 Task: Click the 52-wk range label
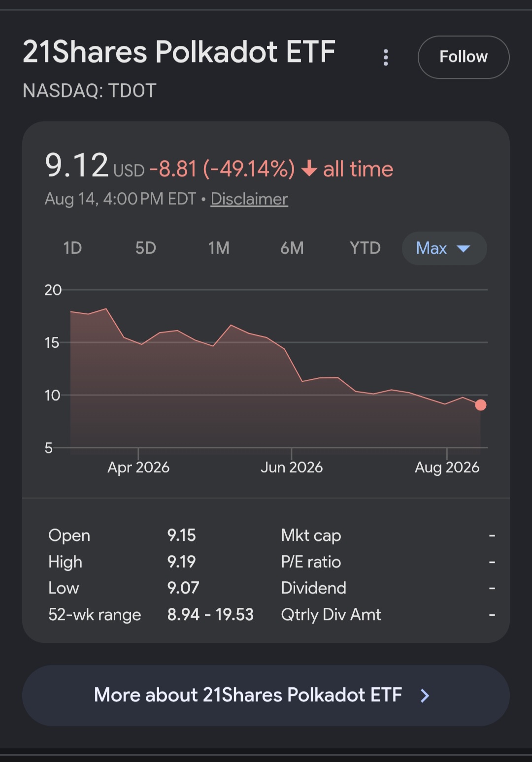[x=95, y=615]
